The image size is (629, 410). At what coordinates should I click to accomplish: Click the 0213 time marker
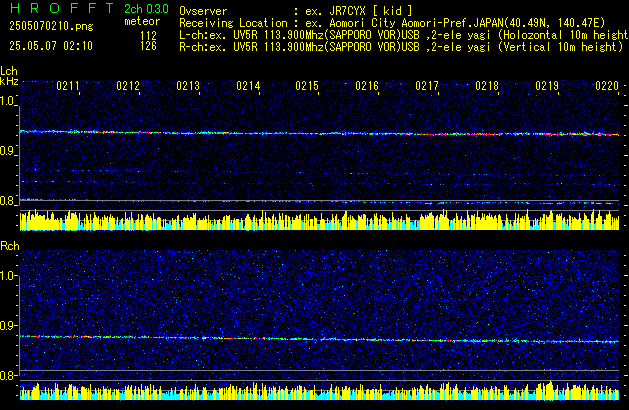click(188, 86)
